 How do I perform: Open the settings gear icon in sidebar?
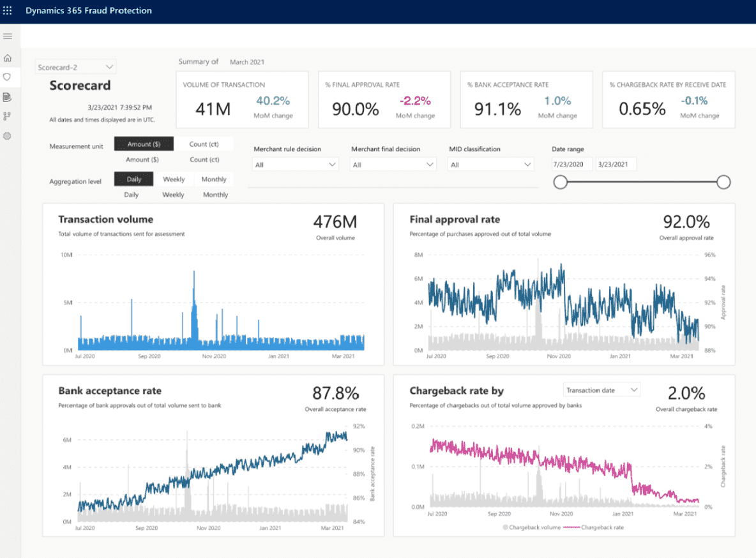7,136
